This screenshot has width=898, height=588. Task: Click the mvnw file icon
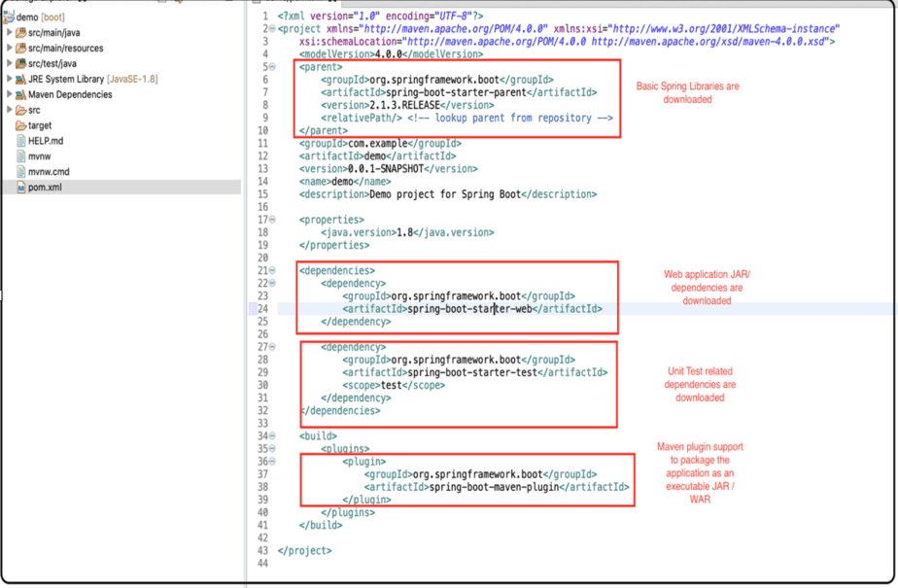(21, 156)
